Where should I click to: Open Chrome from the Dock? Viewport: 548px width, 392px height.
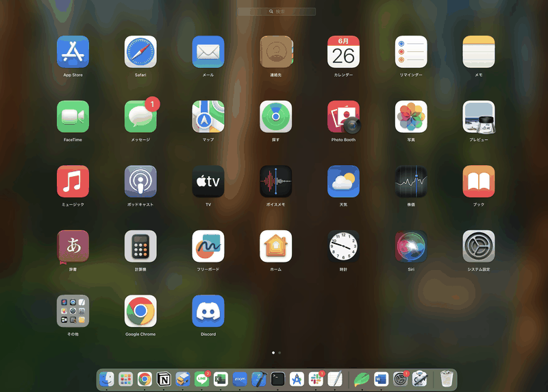pyautogui.click(x=145, y=379)
